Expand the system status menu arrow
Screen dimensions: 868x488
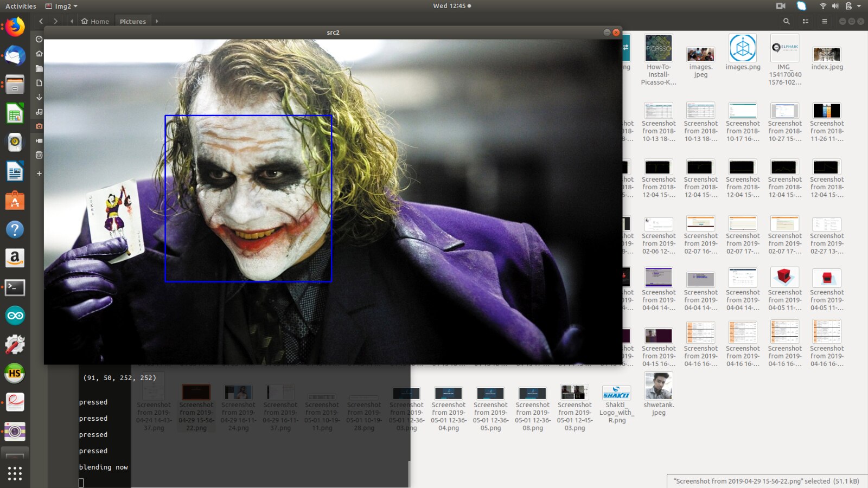859,6
